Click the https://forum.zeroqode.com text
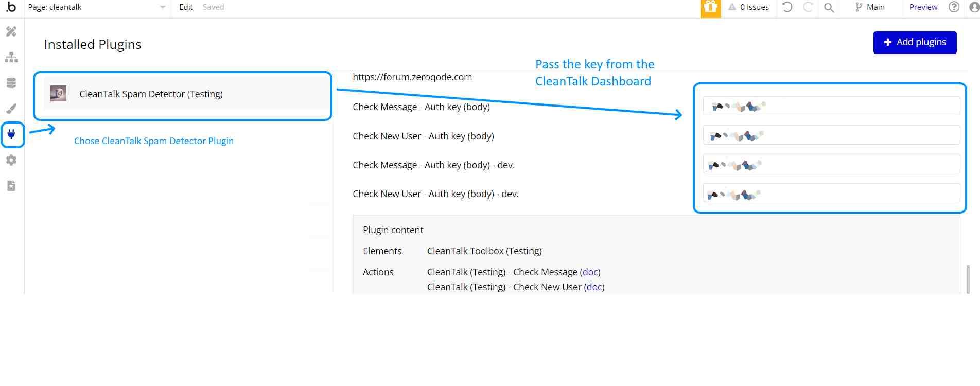 412,77
